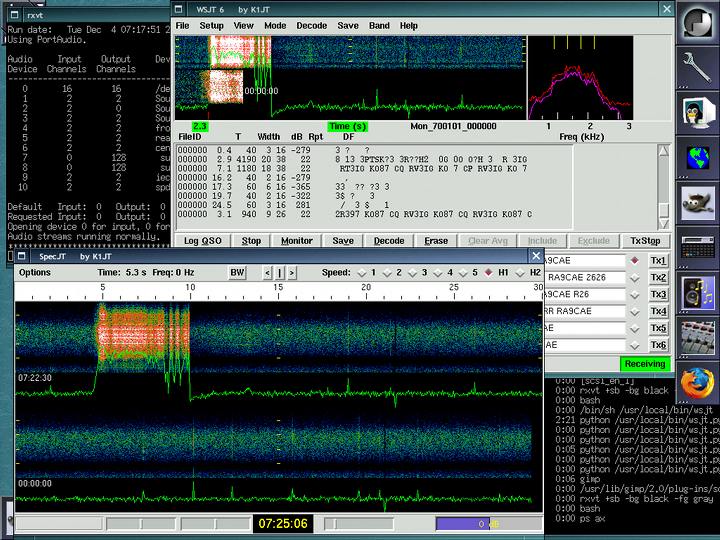
Task: Click the Tx3 button
Action: tap(658, 295)
